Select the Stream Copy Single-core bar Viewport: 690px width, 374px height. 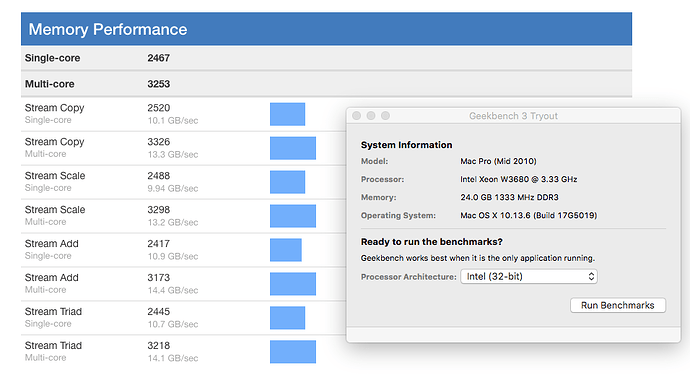click(287, 114)
